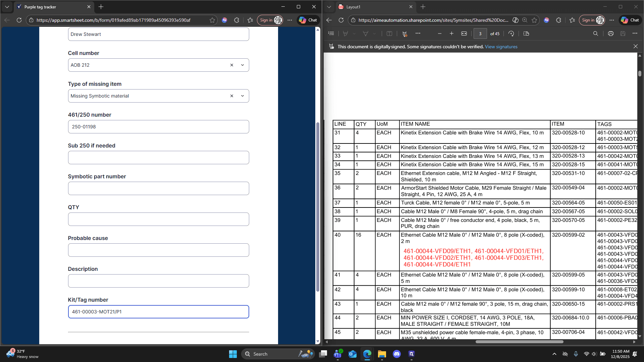Expand the Type of missing item dropdown
The image size is (644, 362).
(243, 96)
